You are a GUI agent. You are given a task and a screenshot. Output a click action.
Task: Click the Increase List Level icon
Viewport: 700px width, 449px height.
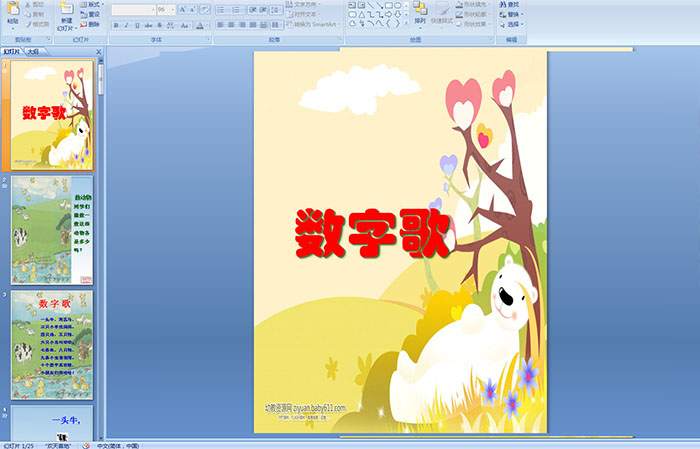[263, 10]
